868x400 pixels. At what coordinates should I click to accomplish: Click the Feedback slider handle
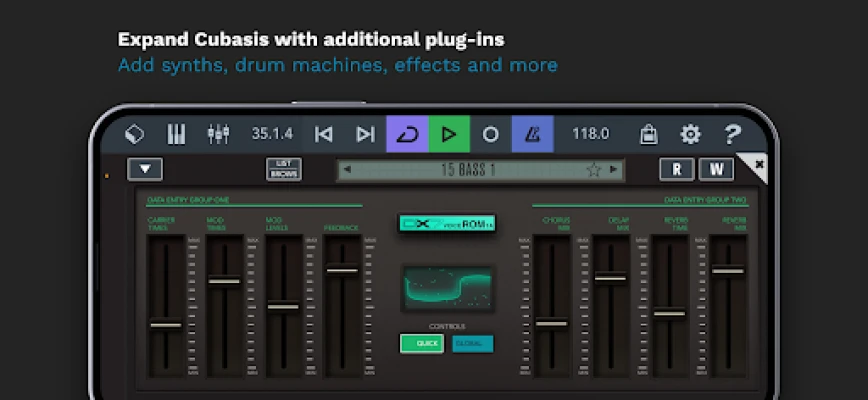coord(342,271)
